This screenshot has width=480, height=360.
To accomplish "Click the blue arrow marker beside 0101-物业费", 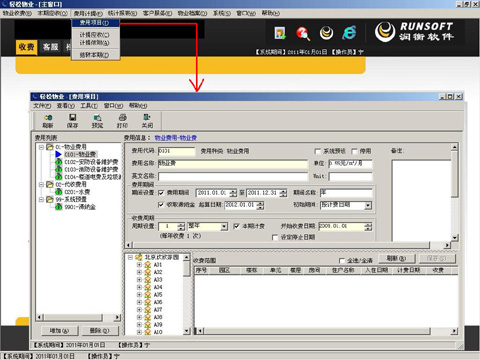I will (59, 154).
